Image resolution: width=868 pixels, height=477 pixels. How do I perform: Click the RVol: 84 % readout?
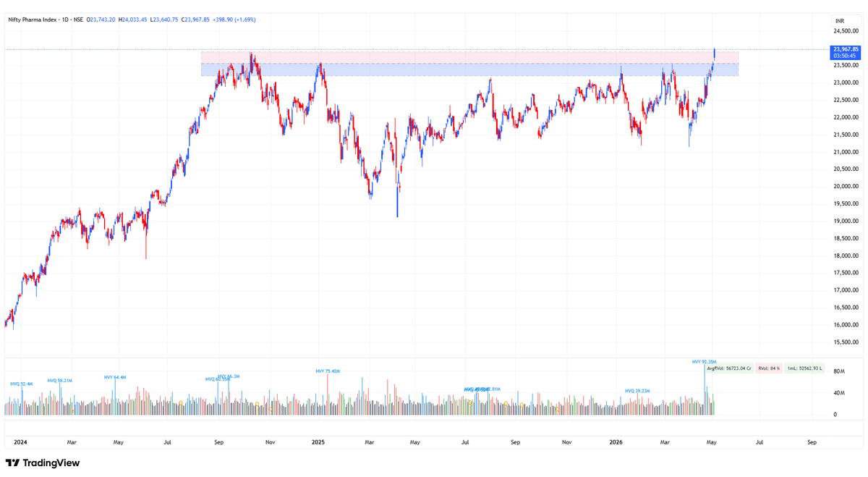pos(769,368)
